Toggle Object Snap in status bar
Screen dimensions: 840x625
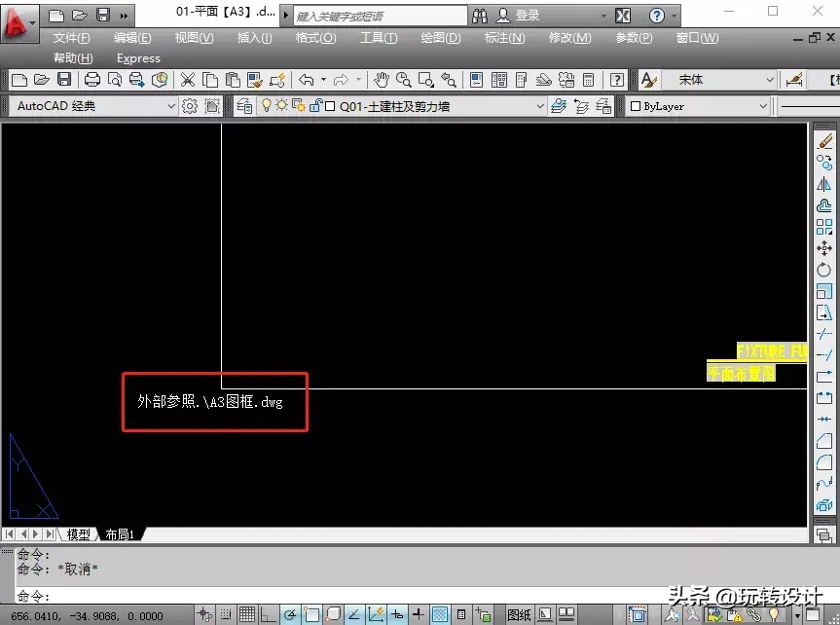311,615
